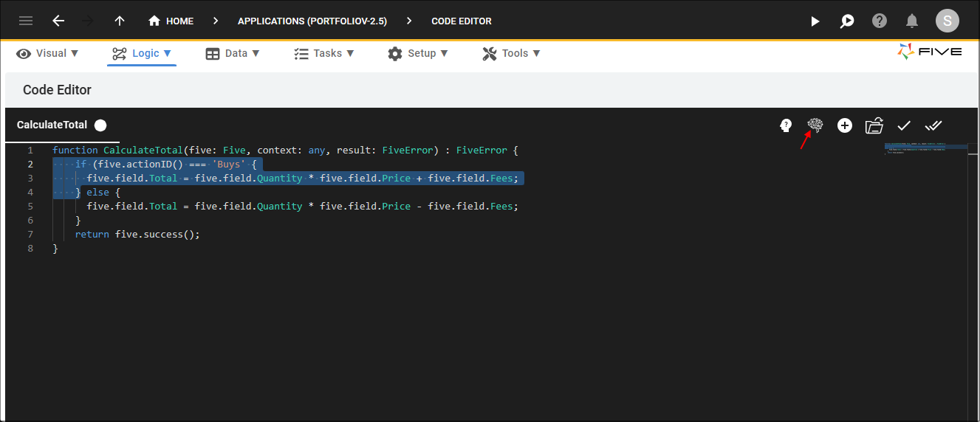The width and height of the screenshot is (980, 422).
Task: Open the Setup menu
Action: tap(419, 53)
